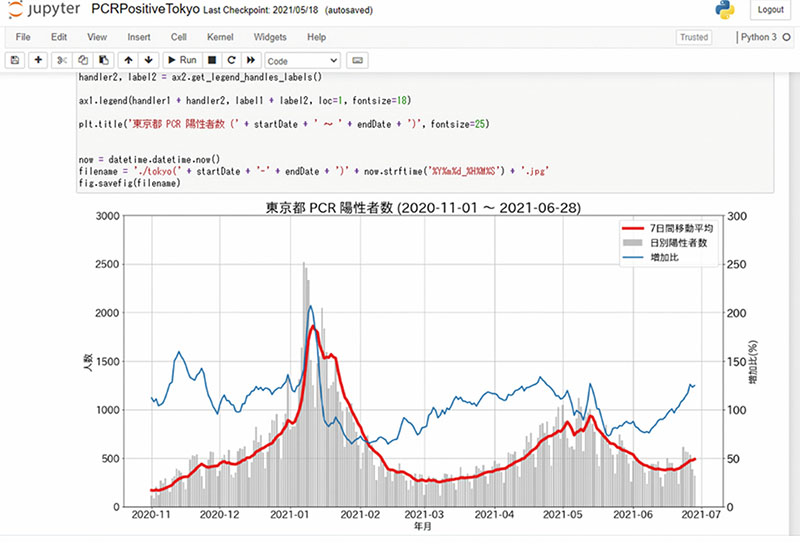Click the Logout button
800x550 pixels.
point(770,10)
